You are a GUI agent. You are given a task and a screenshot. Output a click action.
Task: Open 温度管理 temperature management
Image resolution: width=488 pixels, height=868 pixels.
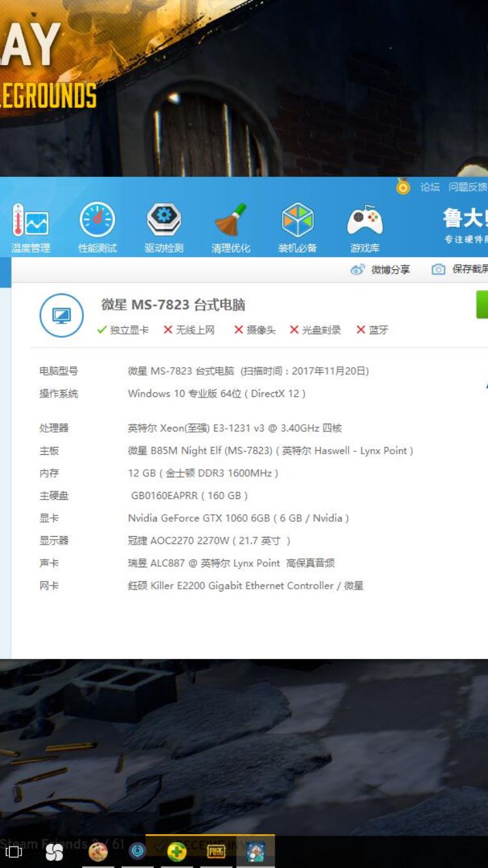pos(30,228)
